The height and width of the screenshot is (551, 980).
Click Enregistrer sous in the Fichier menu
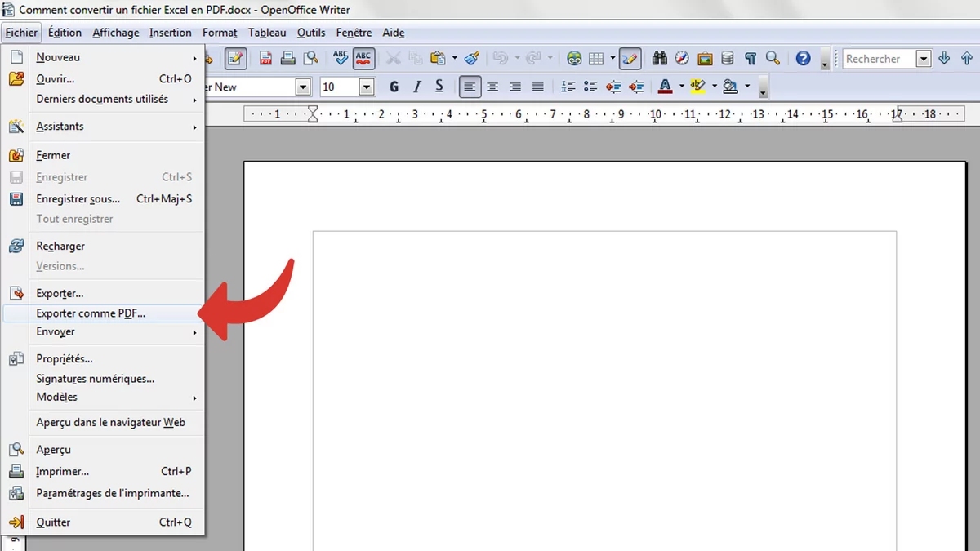coord(78,198)
